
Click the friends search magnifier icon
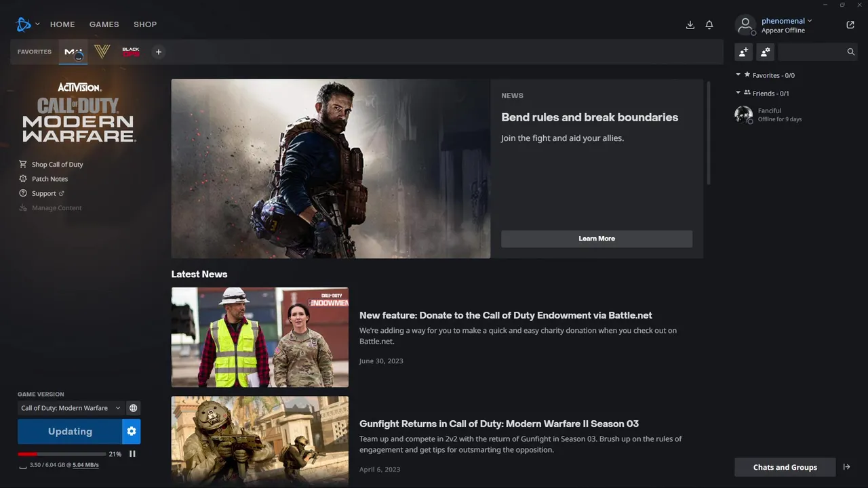851,52
